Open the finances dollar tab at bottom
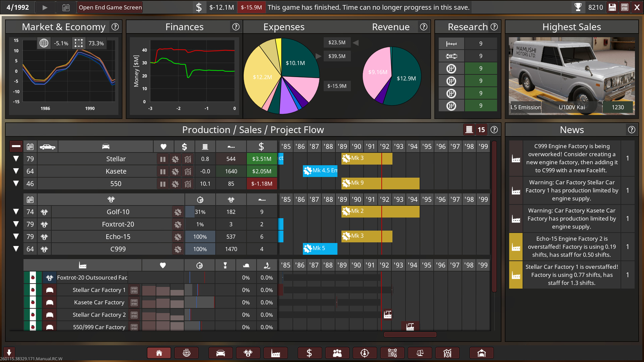This screenshot has width=644, height=362. (309, 353)
